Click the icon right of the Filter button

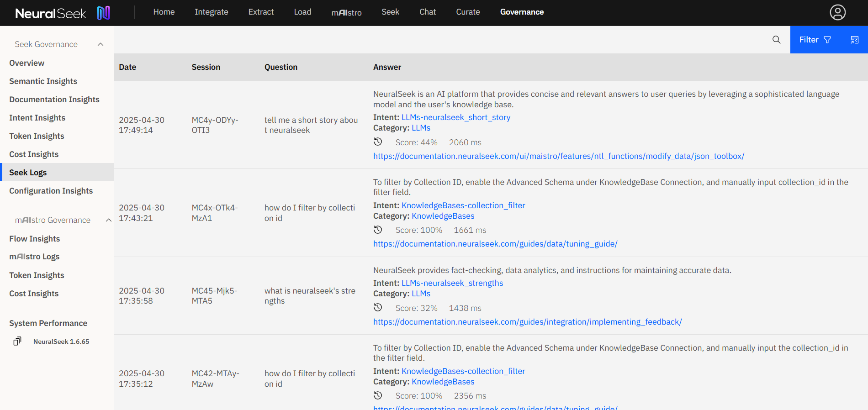coord(854,40)
